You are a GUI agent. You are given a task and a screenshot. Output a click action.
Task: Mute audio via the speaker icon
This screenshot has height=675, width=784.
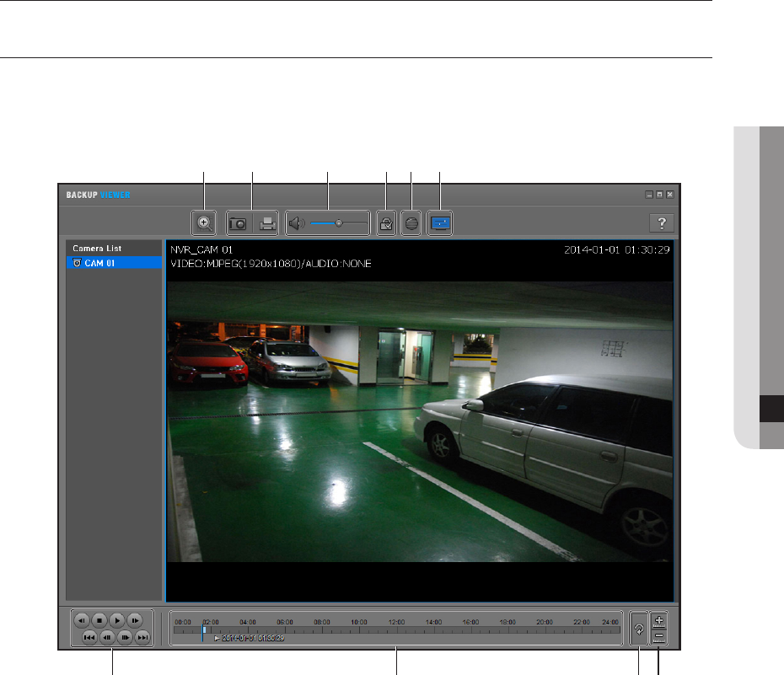[x=295, y=223]
